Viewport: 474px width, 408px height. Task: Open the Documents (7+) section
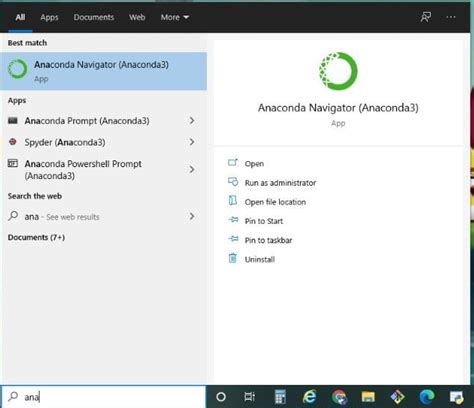[x=36, y=237]
